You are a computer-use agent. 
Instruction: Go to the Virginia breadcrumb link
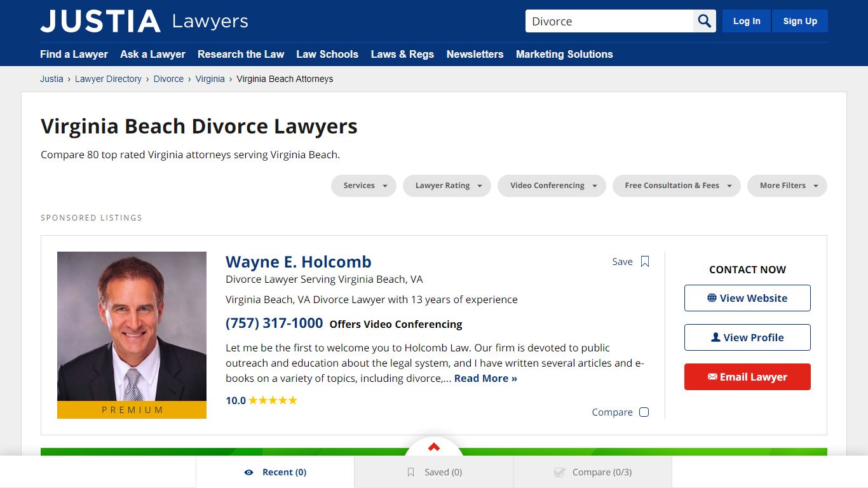210,79
